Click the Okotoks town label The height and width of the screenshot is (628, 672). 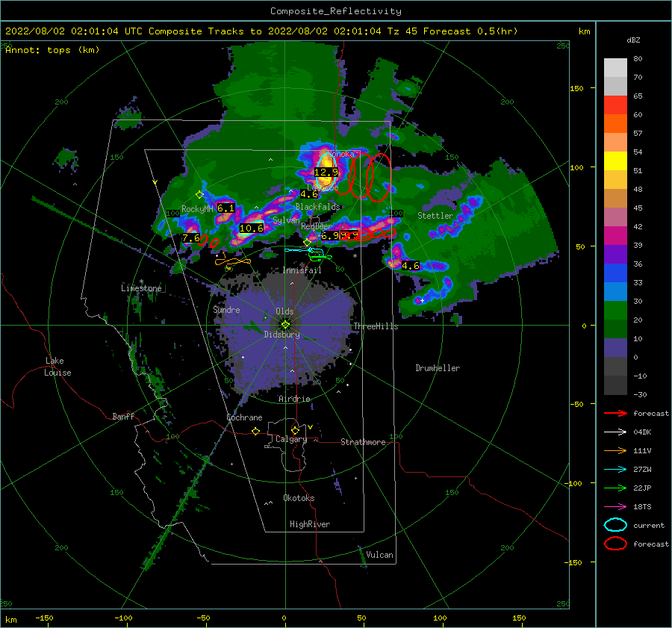(299, 498)
